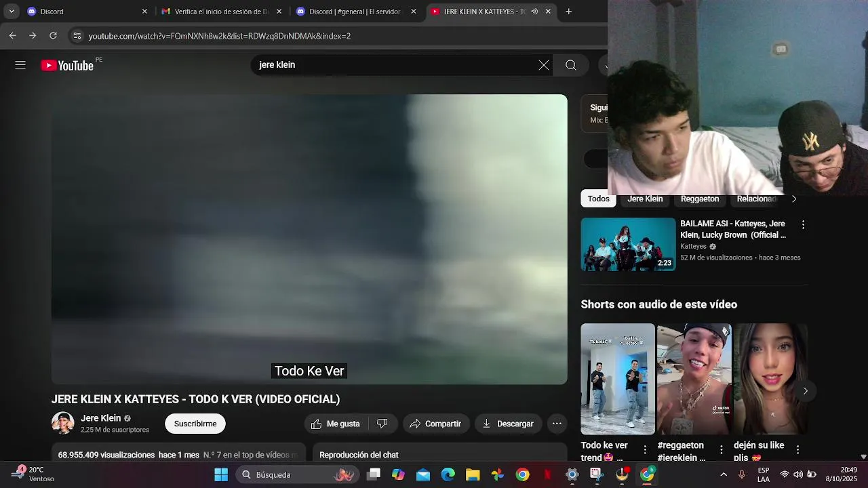Screen dimensions: 868x488
Task: Clear the 'jere klein' search text
Action: click(544, 65)
